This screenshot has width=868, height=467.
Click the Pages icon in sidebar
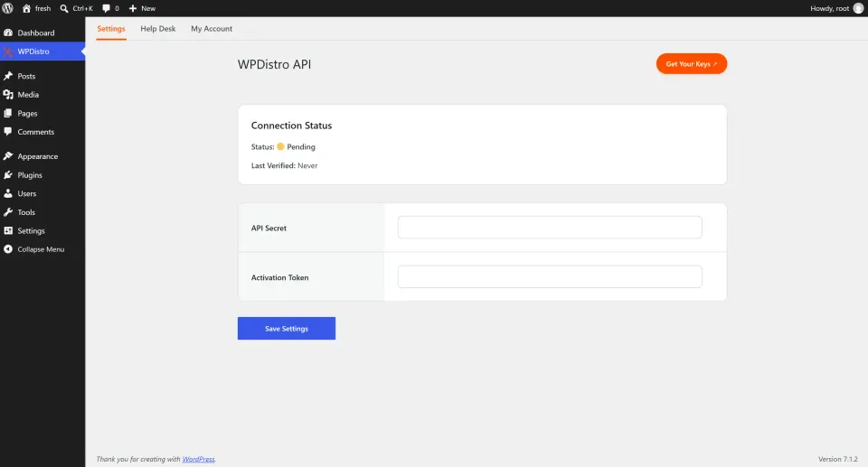8,114
